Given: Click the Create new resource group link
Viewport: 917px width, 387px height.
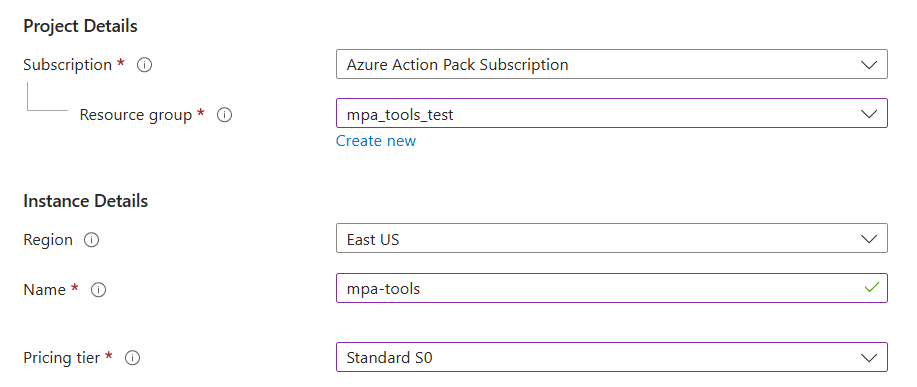Looking at the screenshot, I should [x=376, y=141].
